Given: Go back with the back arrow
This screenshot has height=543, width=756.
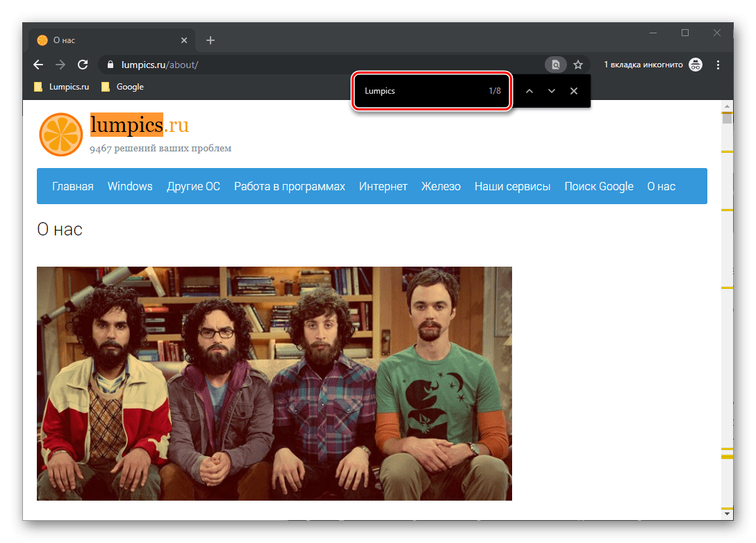Looking at the screenshot, I should click(x=38, y=65).
